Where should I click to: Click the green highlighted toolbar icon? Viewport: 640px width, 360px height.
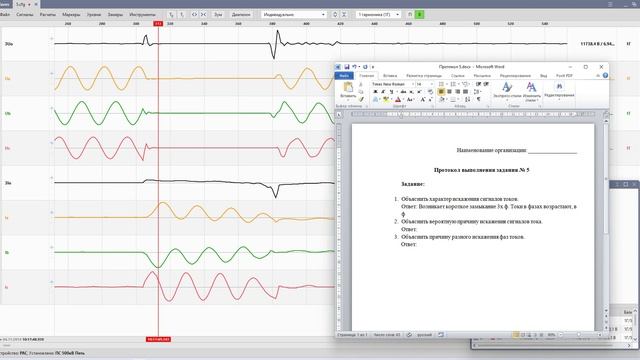(x=419, y=15)
